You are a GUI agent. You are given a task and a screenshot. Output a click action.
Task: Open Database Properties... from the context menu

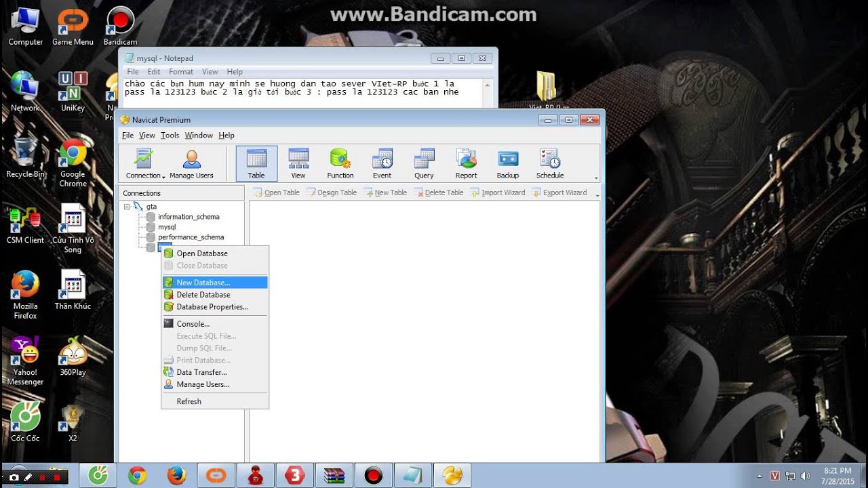pyautogui.click(x=215, y=307)
